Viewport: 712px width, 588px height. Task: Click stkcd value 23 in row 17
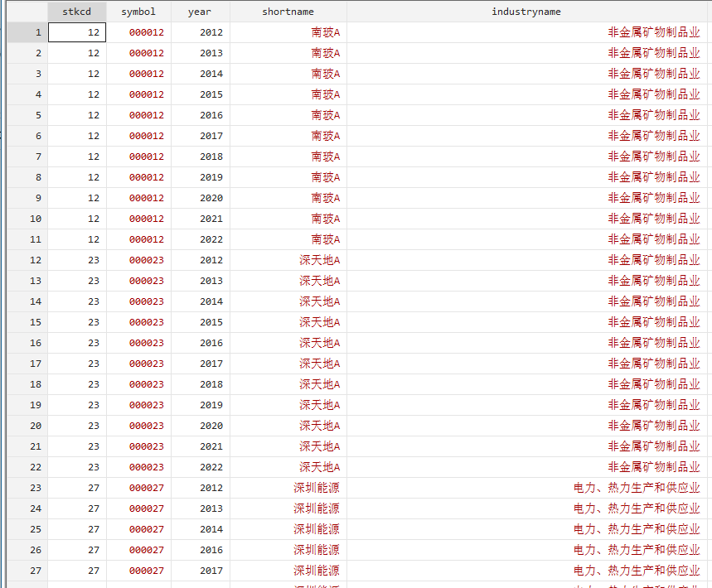click(94, 364)
